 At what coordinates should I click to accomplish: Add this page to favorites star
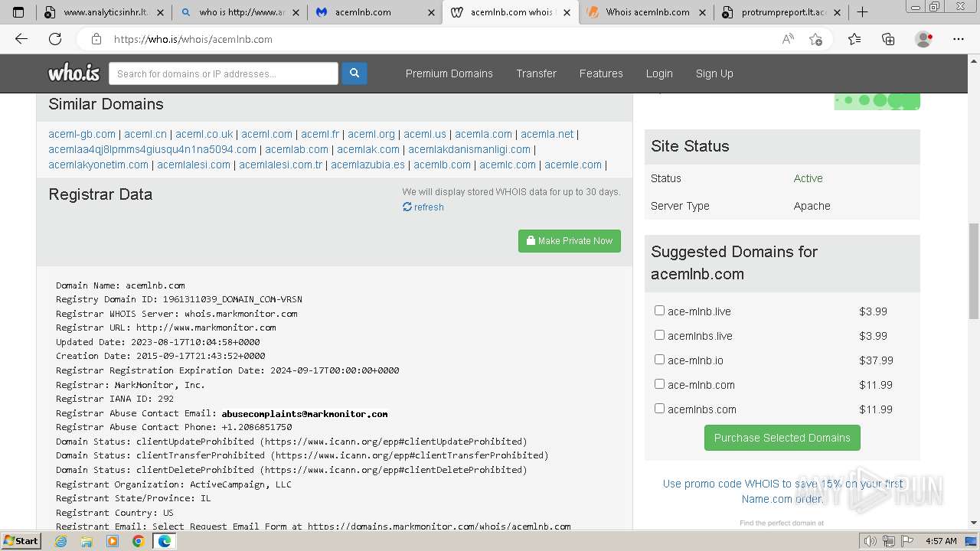coord(815,39)
